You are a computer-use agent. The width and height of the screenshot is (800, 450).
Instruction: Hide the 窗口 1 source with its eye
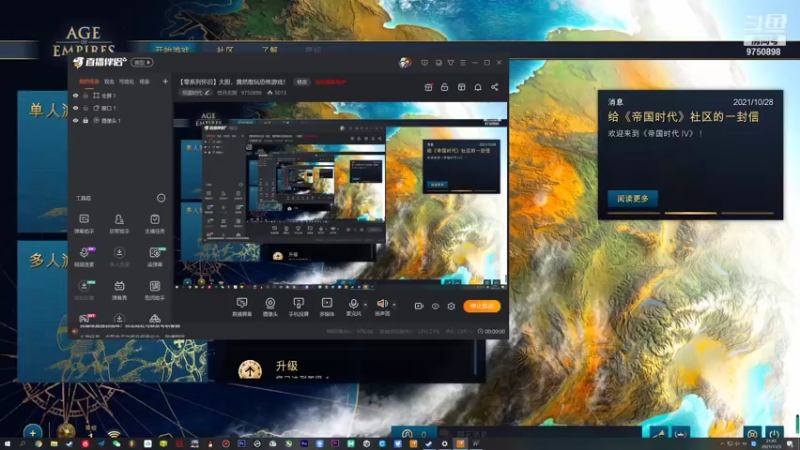[76, 108]
